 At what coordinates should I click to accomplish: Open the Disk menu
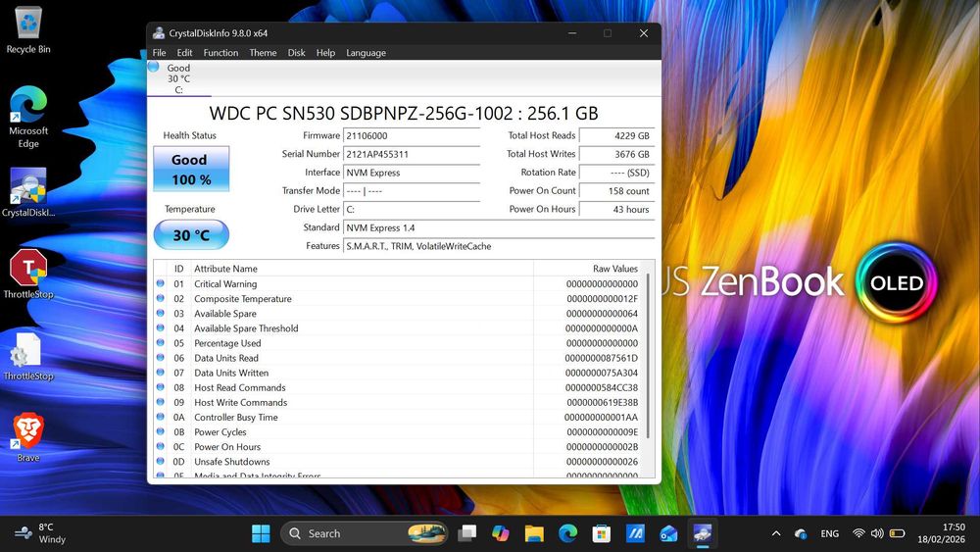(x=296, y=53)
